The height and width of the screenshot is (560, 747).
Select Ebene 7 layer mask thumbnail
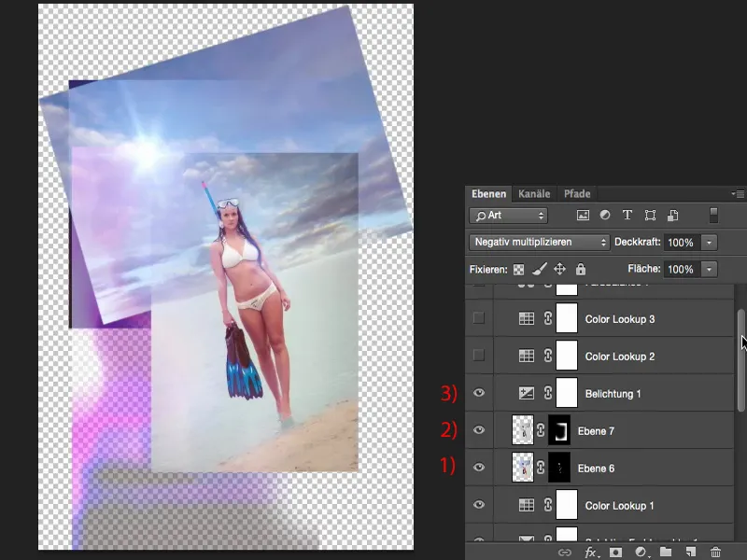tap(559, 430)
